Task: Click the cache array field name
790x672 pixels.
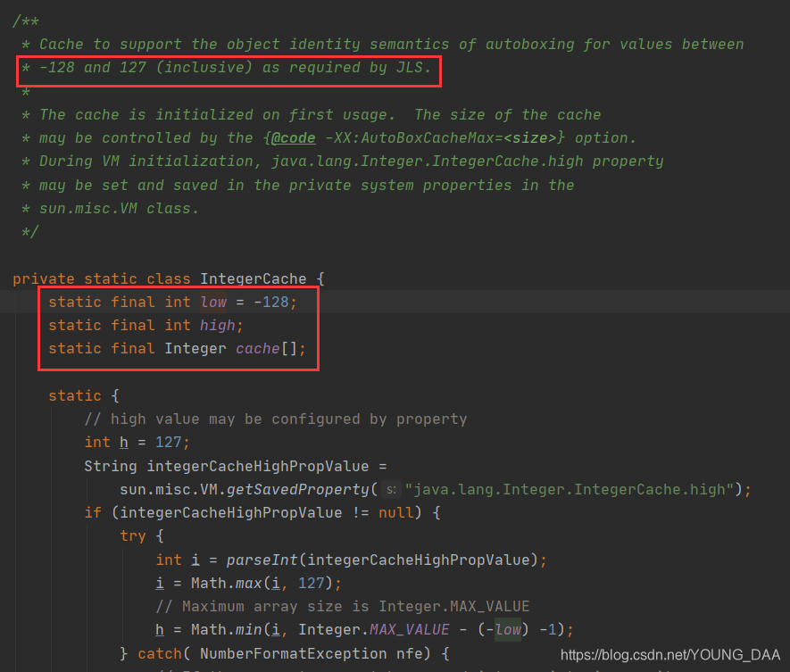Action: pos(257,349)
